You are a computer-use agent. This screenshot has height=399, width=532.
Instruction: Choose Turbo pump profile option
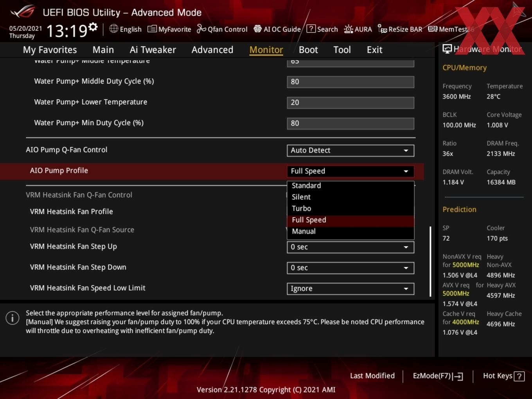click(x=350, y=208)
